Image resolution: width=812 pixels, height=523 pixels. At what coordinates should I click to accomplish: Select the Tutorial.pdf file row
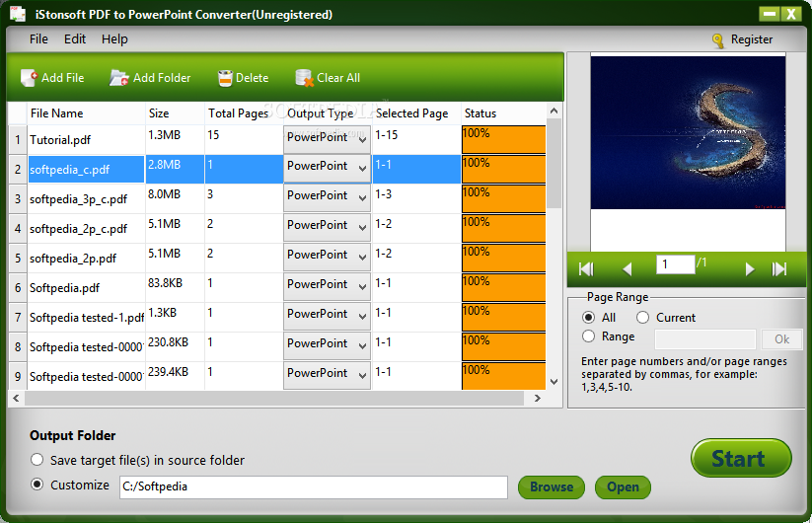(x=276, y=139)
